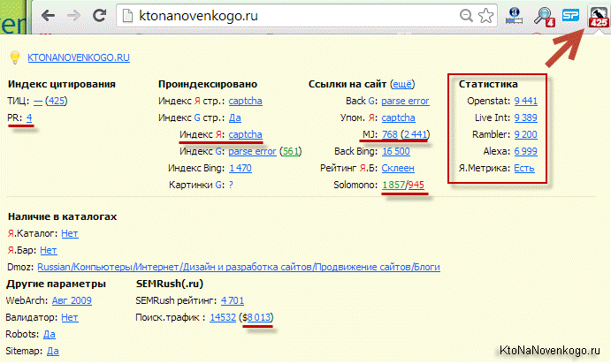Click the Статистика heading text
The image size is (611, 364).
[x=488, y=85]
